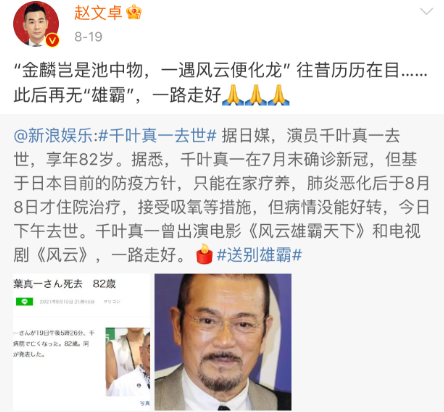Viewport: 444px width, 412px height.
Task: Click the 82歳 headline in news thumbnail
Action: 104,284
